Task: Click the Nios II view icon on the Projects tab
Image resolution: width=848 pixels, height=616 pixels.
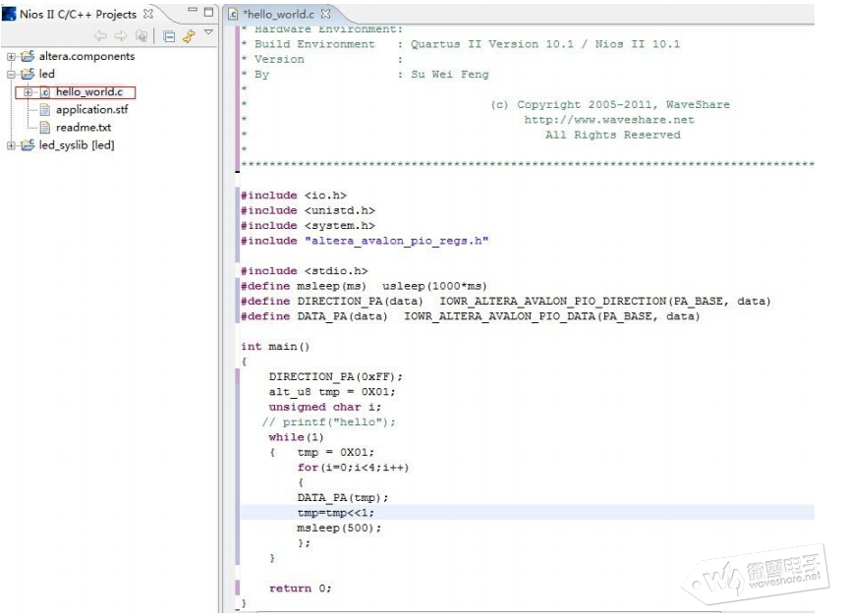Action: tap(9, 14)
